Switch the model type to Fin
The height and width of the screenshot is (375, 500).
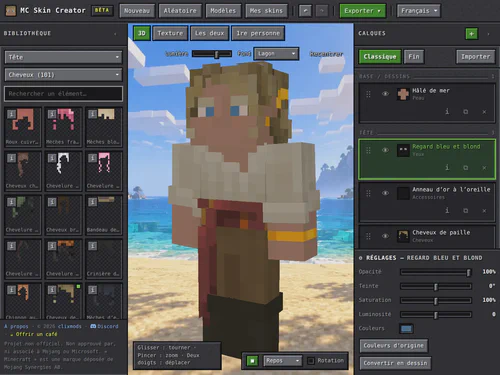tap(414, 57)
